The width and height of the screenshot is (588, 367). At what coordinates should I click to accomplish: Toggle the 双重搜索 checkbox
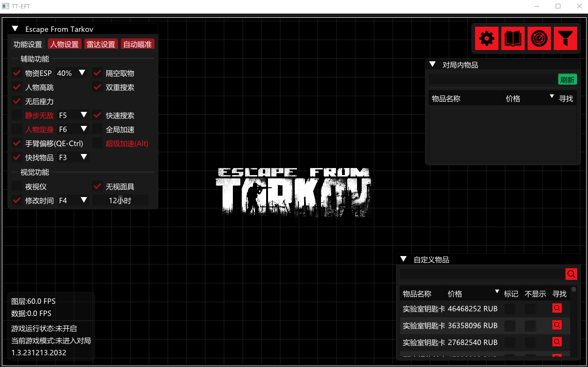coord(97,87)
